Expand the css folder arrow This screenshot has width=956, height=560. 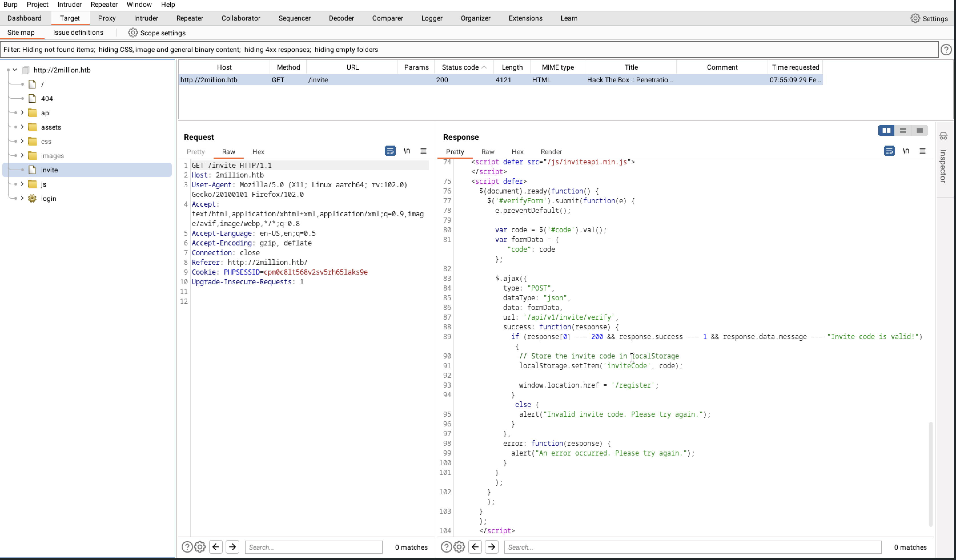(x=22, y=141)
